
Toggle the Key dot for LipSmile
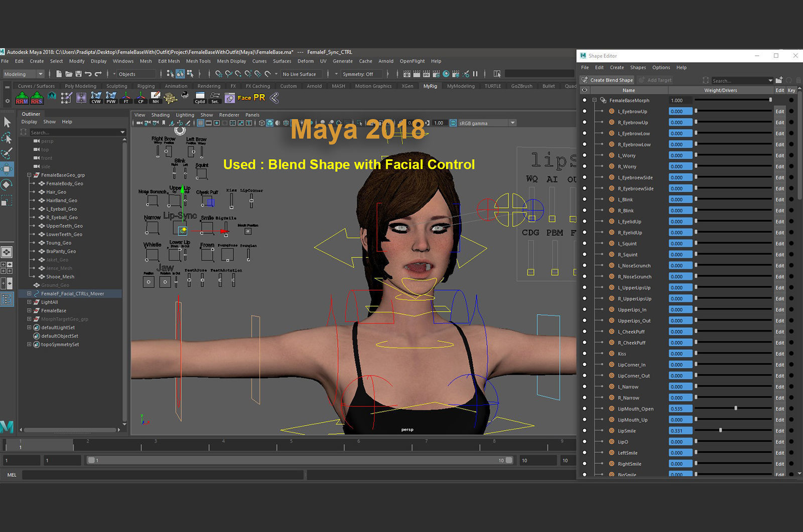(791, 431)
